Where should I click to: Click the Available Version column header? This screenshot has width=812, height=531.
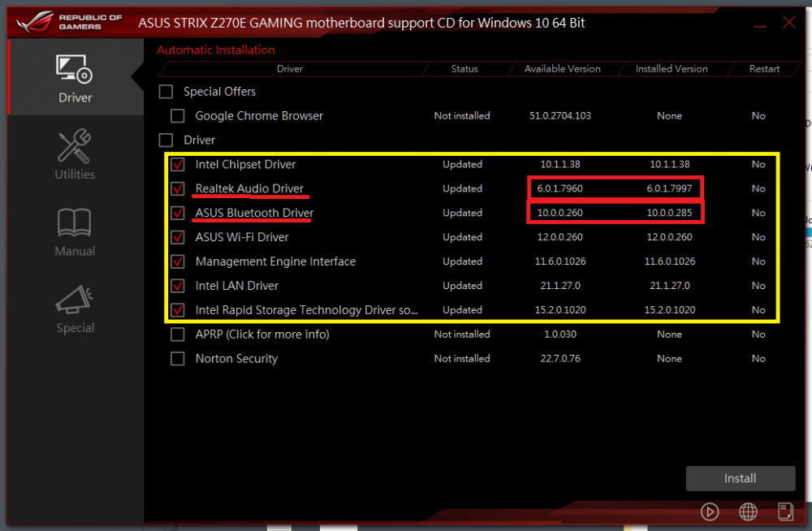(x=562, y=69)
